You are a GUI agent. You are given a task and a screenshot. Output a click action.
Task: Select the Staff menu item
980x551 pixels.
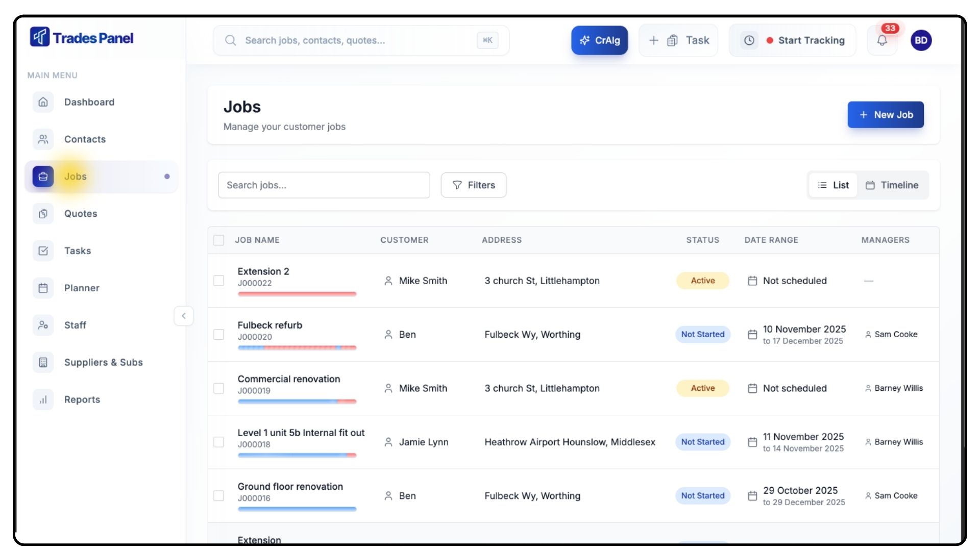(75, 325)
